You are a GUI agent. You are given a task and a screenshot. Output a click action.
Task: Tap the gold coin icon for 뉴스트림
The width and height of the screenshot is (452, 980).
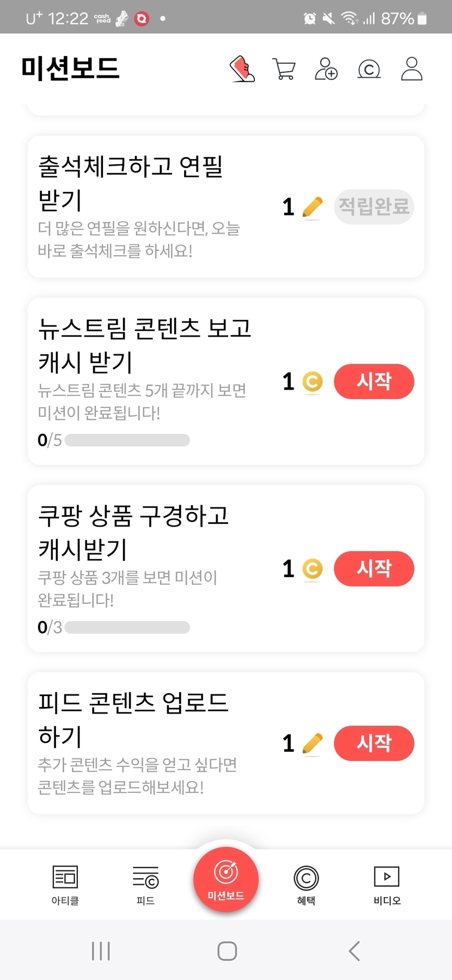tap(312, 382)
